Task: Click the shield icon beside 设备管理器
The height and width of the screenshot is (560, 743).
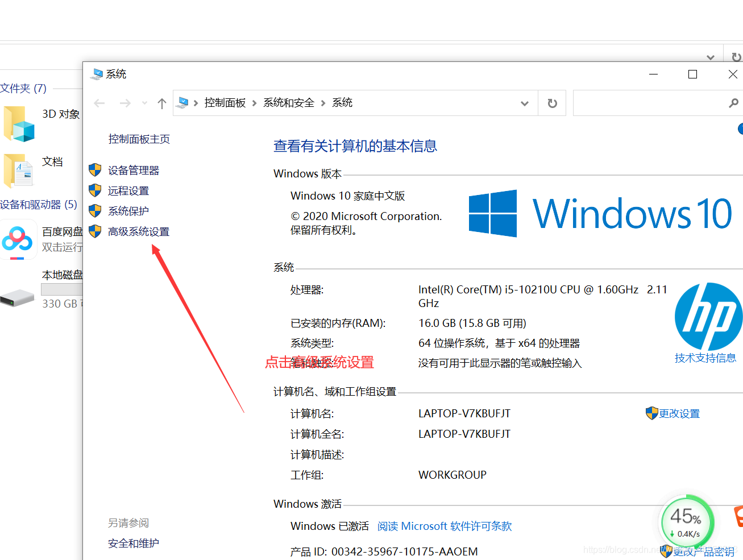Action: pyautogui.click(x=95, y=170)
